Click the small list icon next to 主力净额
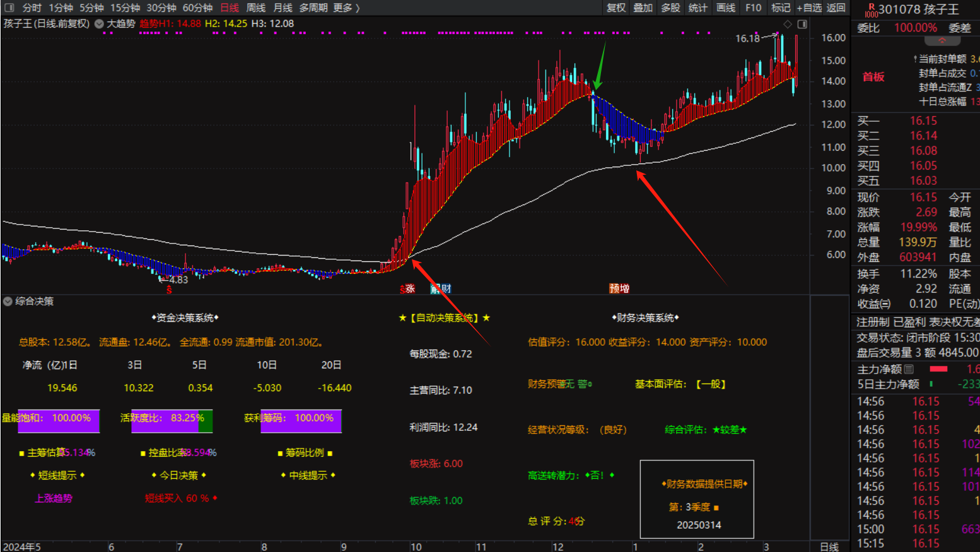 coord(909,369)
